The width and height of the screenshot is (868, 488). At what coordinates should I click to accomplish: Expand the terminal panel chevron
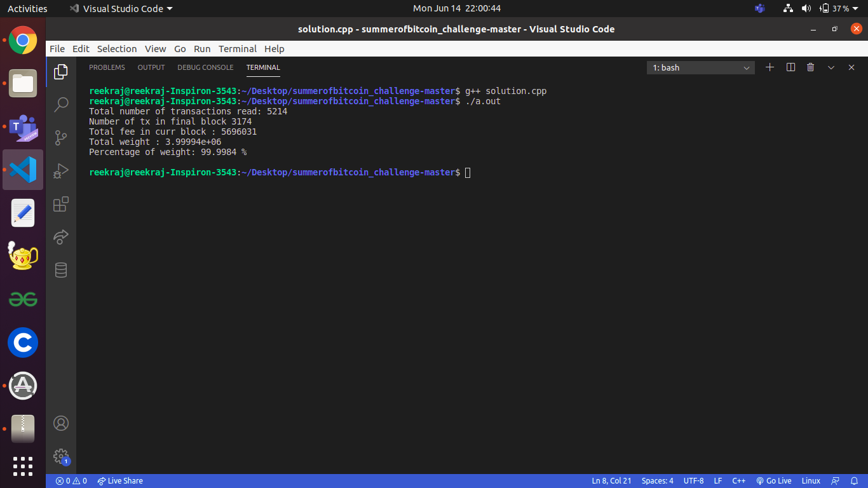831,67
